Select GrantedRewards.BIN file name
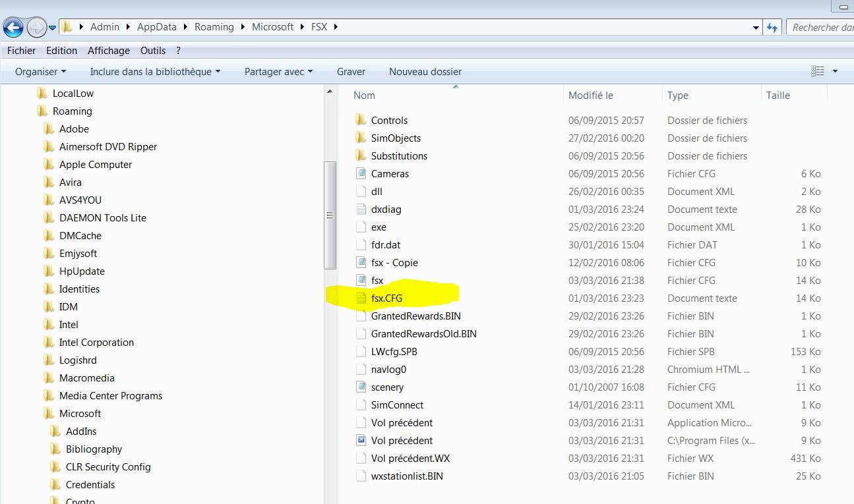 tap(415, 316)
